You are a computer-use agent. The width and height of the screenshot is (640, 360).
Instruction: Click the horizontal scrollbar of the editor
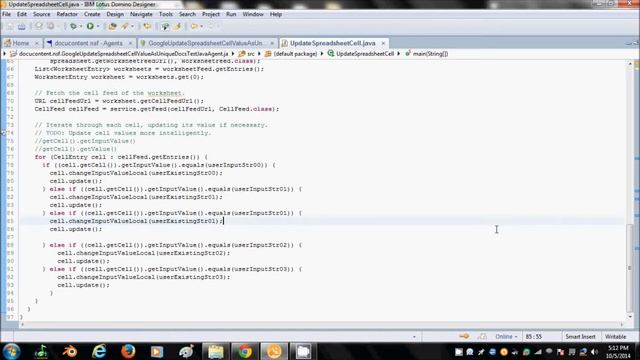[322, 325]
